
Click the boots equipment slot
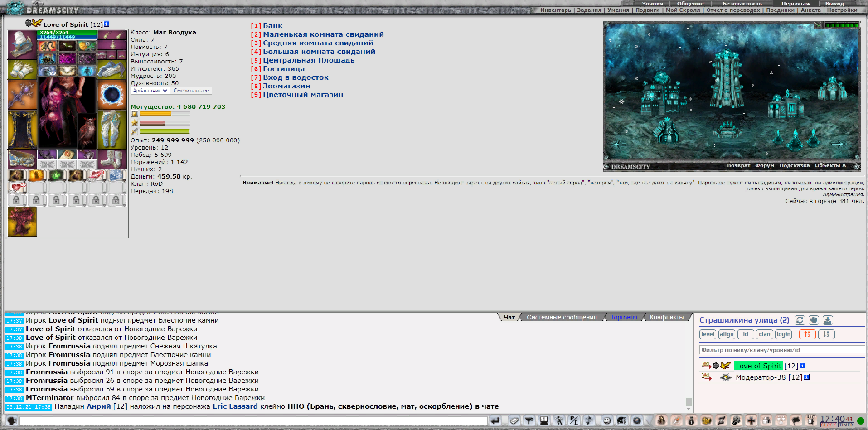point(112,159)
